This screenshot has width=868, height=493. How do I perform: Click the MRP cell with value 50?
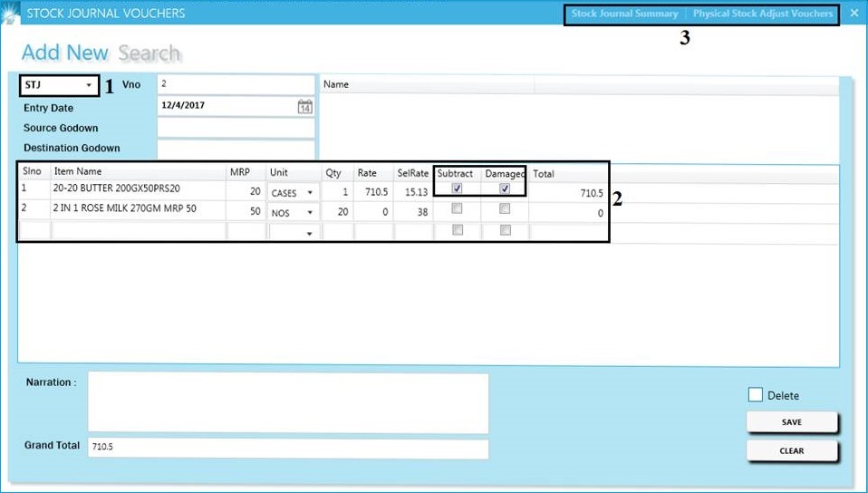click(x=246, y=211)
